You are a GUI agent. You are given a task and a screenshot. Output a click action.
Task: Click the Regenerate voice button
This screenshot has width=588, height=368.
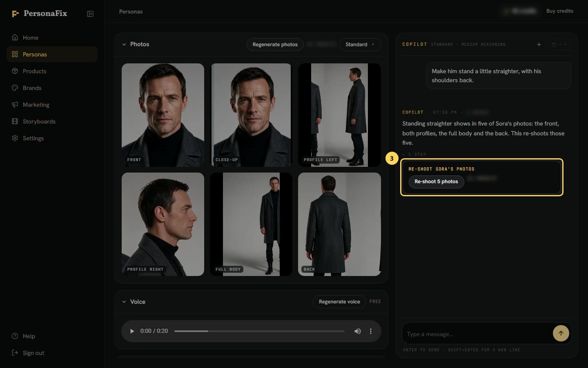pyautogui.click(x=339, y=302)
